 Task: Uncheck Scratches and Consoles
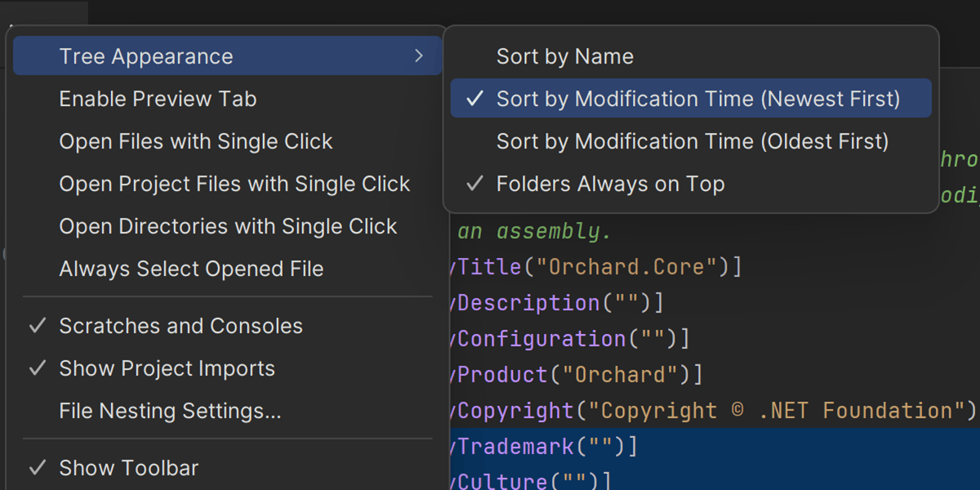180,326
